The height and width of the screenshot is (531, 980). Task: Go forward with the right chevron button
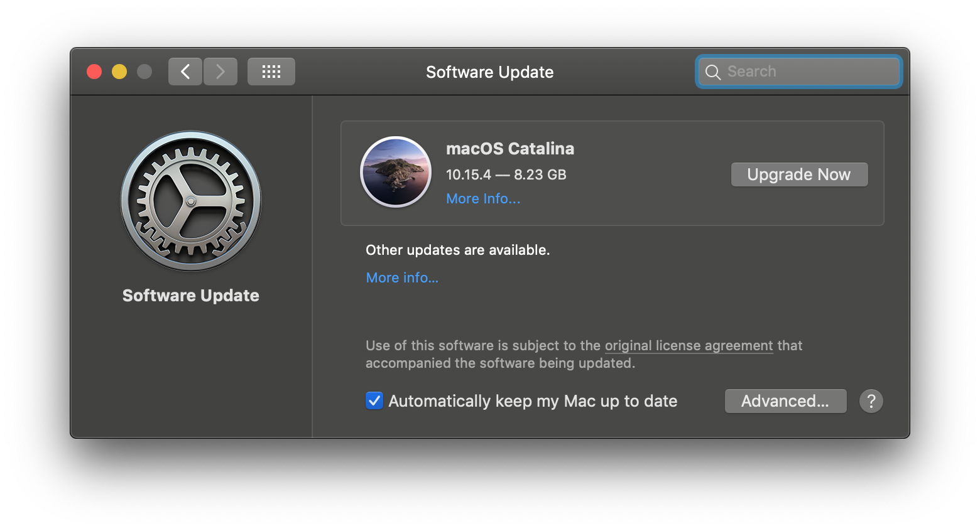point(220,72)
